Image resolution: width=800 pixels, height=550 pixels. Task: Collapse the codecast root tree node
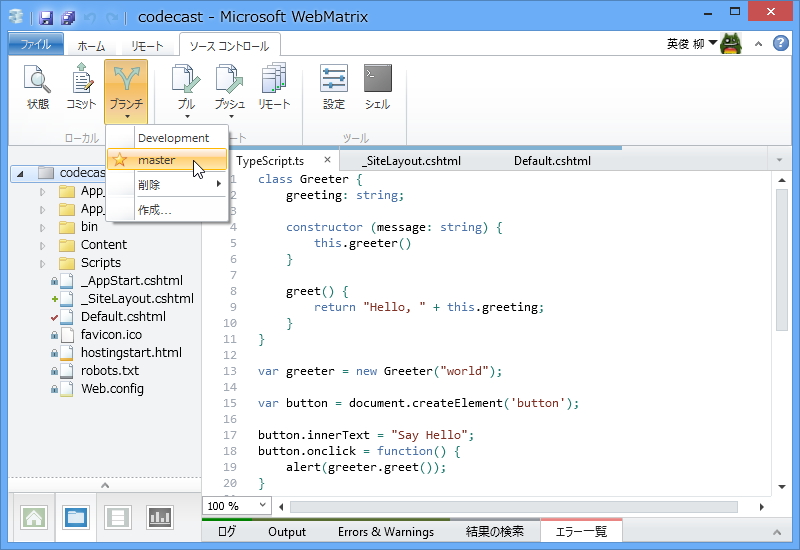pyautogui.click(x=20, y=173)
